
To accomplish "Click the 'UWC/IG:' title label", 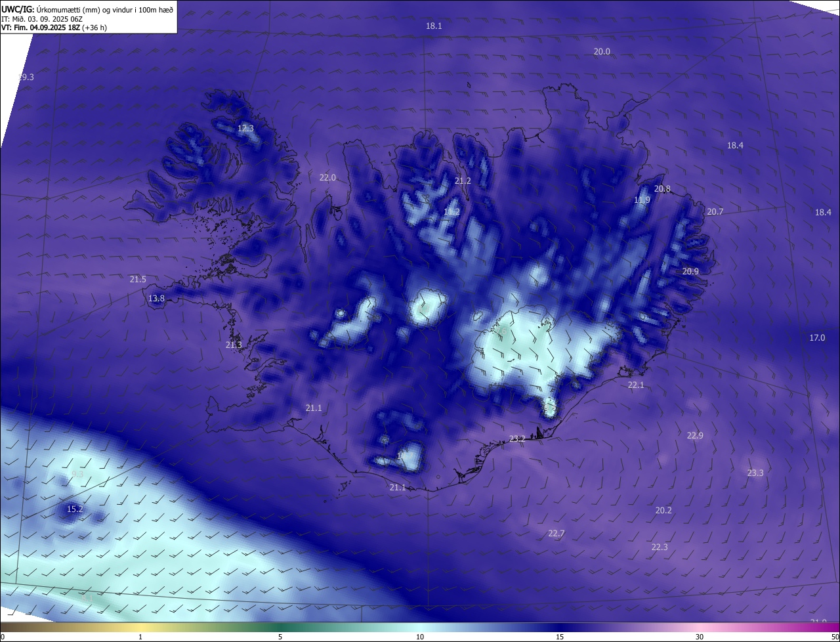I will click(x=18, y=10).
